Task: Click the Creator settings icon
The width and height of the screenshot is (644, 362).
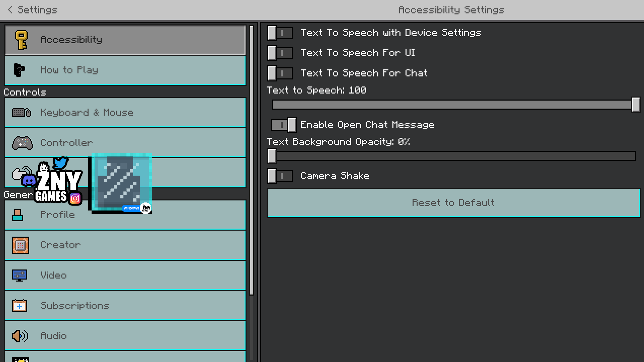Action: [x=20, y=245]
